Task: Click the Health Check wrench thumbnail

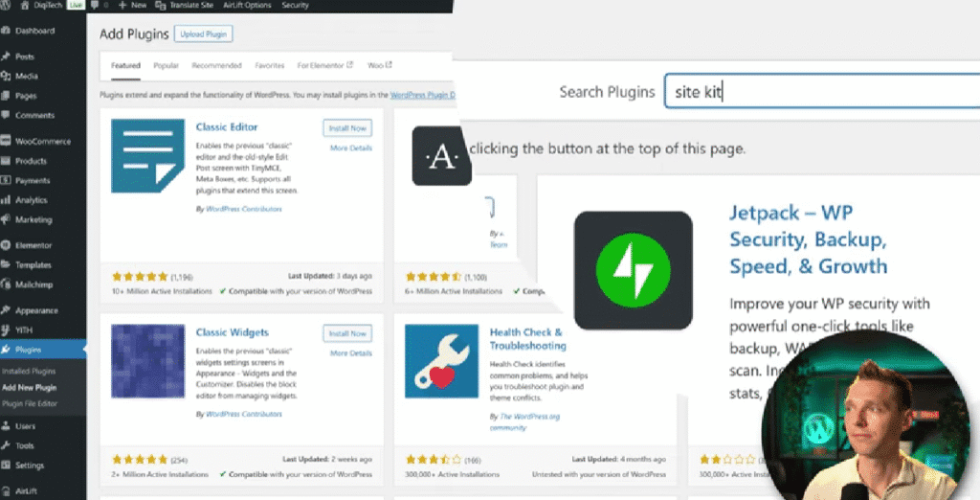Action: (442, 361)
